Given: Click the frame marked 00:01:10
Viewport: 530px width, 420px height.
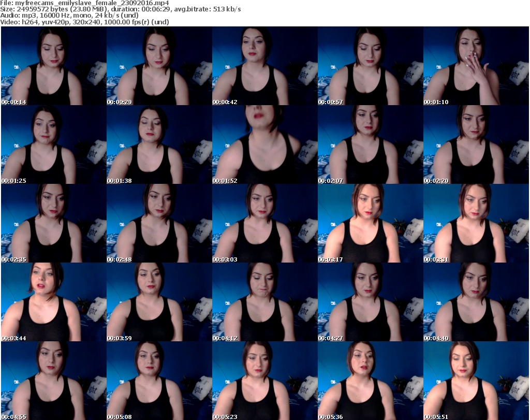Looking at the screenshot, I should tap(476, 66).
